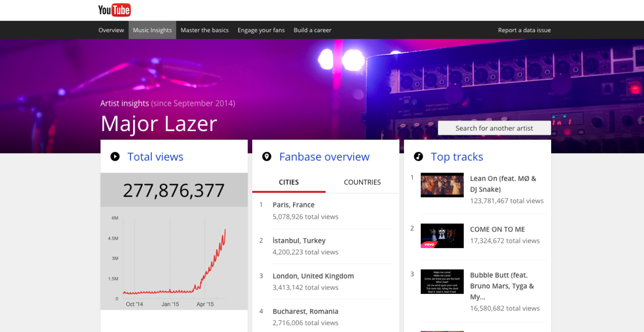Click the 3M chart axis label
644x332 pixels.
pos(115,258)
